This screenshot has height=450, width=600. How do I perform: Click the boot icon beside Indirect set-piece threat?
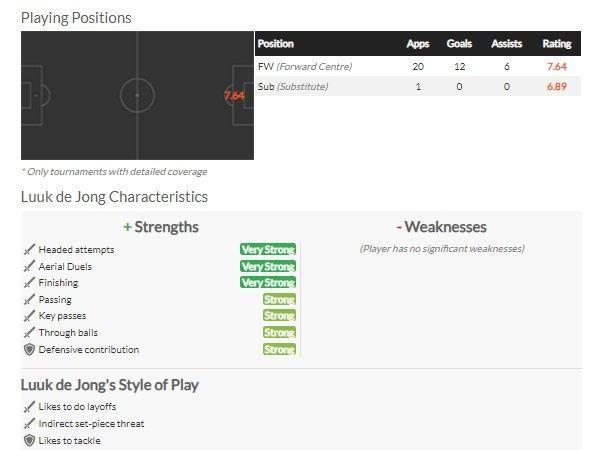[x=29, y=424]
